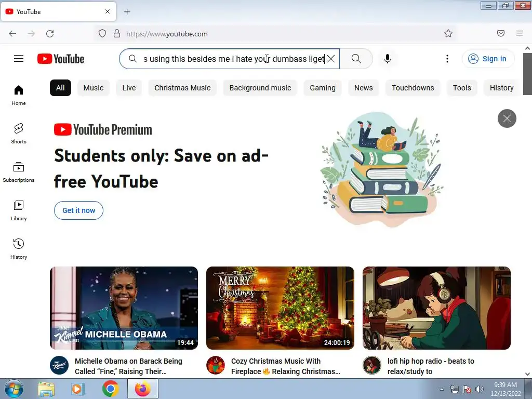Screen dimensions: 532x399
Task: Open Firefox application menu
Action: tap(520, 33)
